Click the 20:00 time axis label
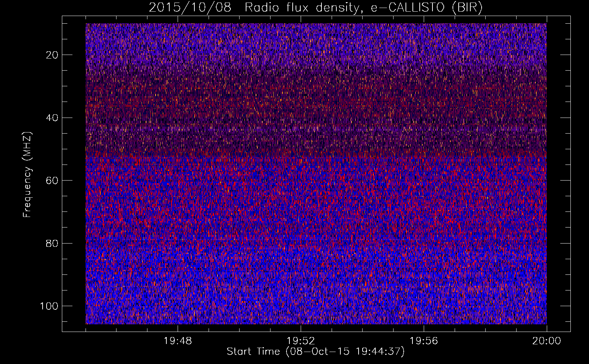589x364 pixels. pyautogui.click(x=547, y=341)
